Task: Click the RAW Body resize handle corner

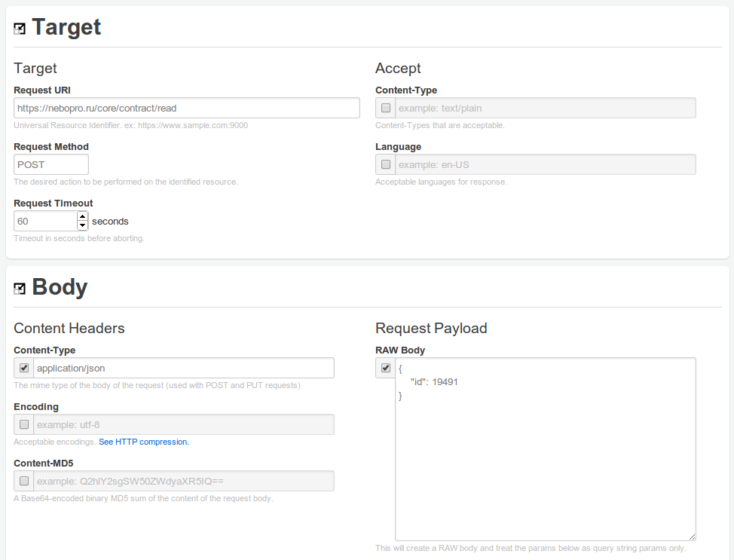Action: [x=692, y=537]
